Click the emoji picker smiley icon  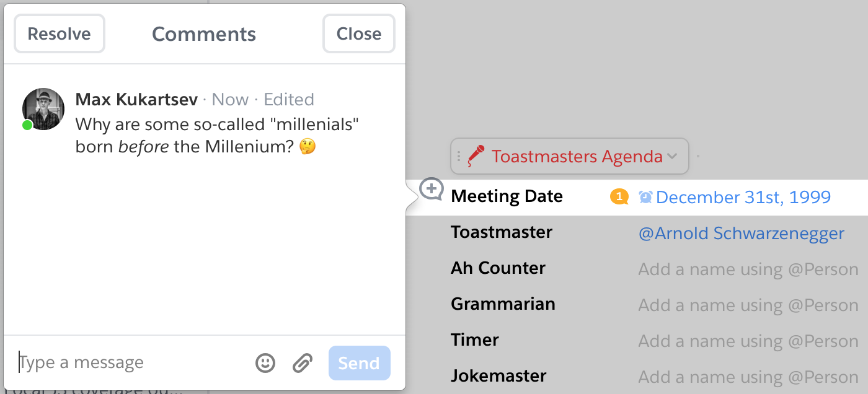[x=265, y=363]
